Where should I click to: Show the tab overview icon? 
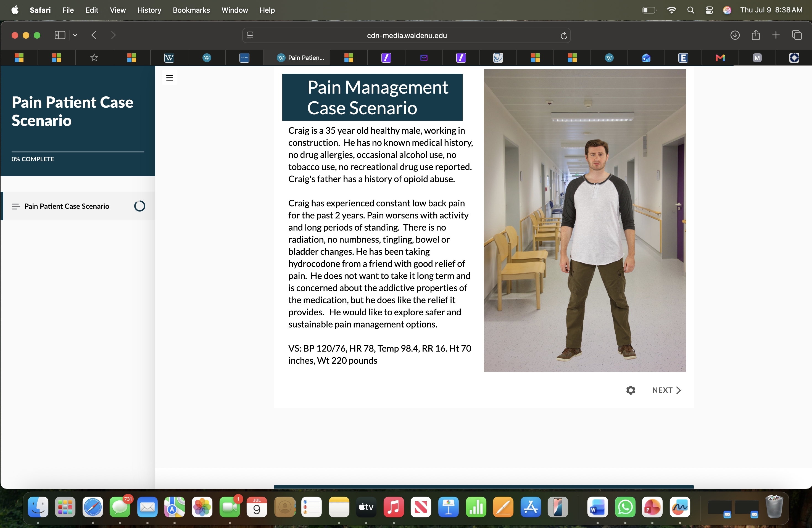pyautogui.click(x=797, y=35)
